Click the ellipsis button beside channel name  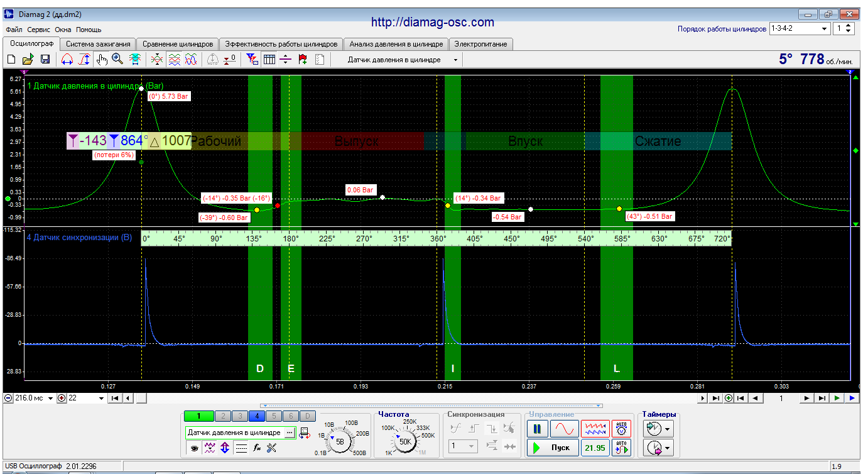pyautogui.click(x=290, y=433)
